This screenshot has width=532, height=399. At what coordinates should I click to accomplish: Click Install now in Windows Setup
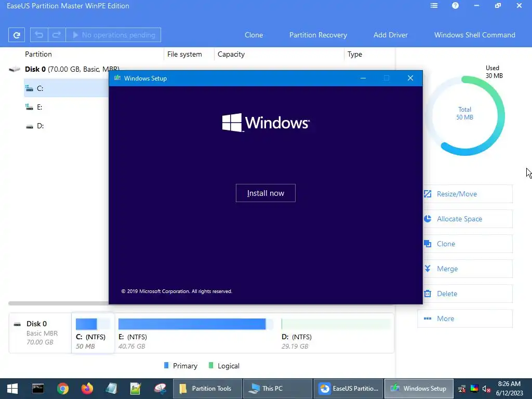pyautogui.click(x=265, y=193)
